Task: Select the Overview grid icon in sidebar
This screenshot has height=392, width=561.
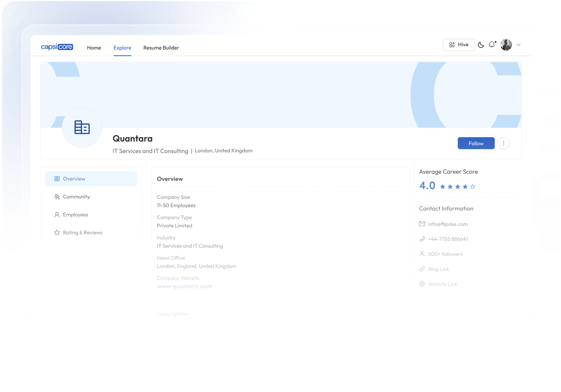Action: [57, 179]
